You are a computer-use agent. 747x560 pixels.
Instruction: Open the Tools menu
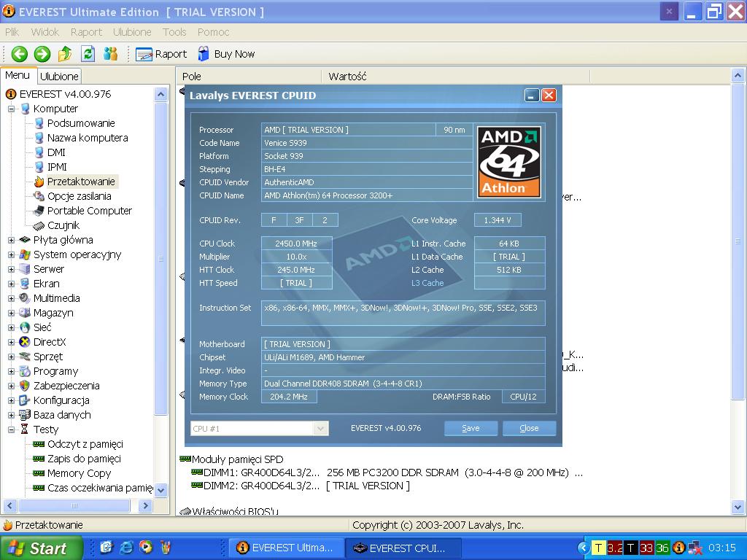(x=174, y=32)
